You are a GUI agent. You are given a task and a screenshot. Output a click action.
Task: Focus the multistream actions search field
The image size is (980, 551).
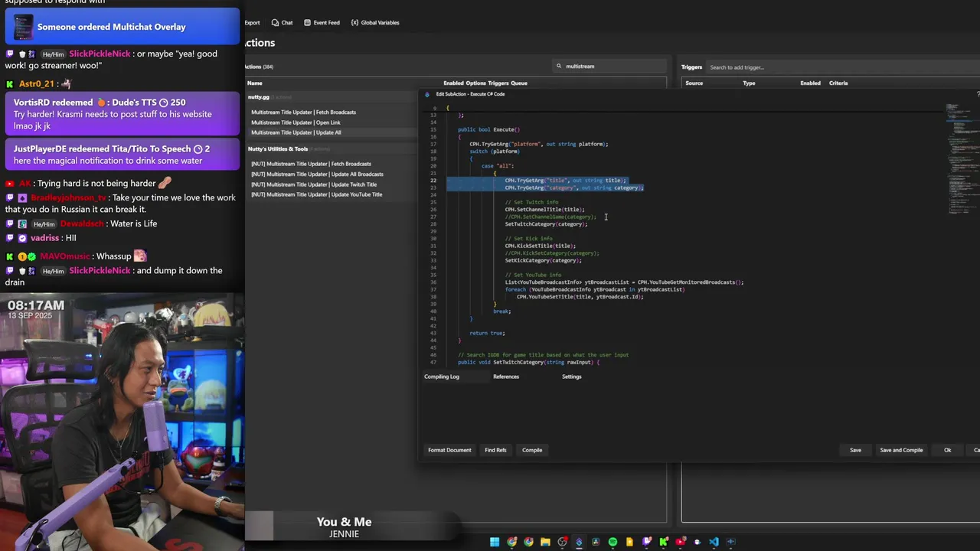(x=609, y=66)
